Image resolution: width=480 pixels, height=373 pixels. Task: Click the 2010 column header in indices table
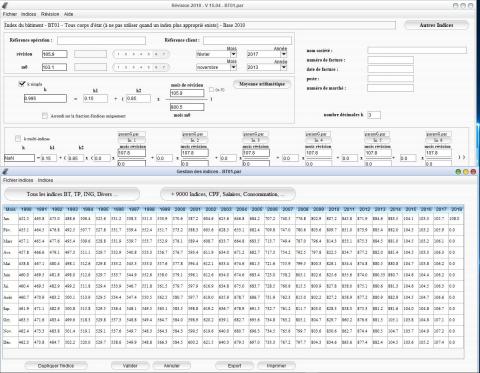(x=334, y=209)
